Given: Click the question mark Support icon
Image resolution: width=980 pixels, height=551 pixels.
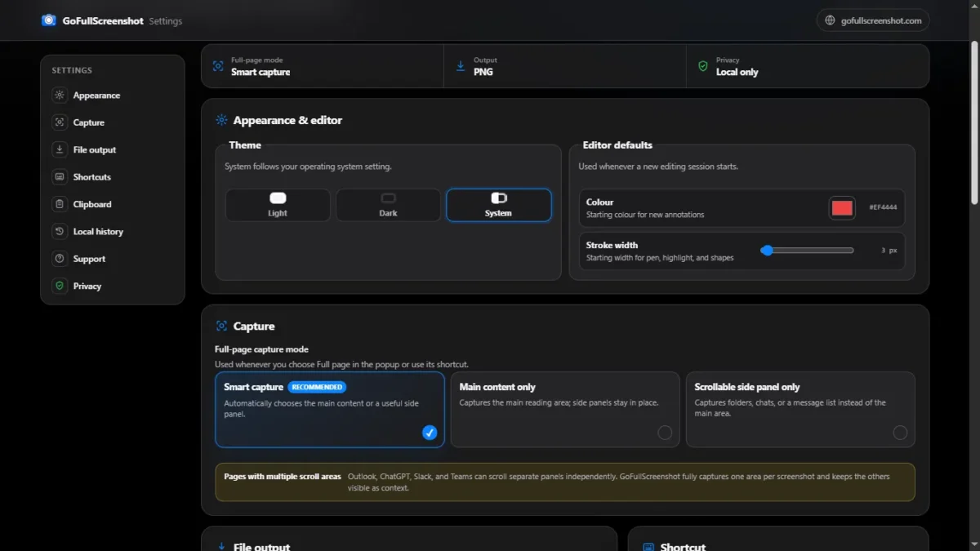Looking at the screenshot, I should (x=59, y=259).
